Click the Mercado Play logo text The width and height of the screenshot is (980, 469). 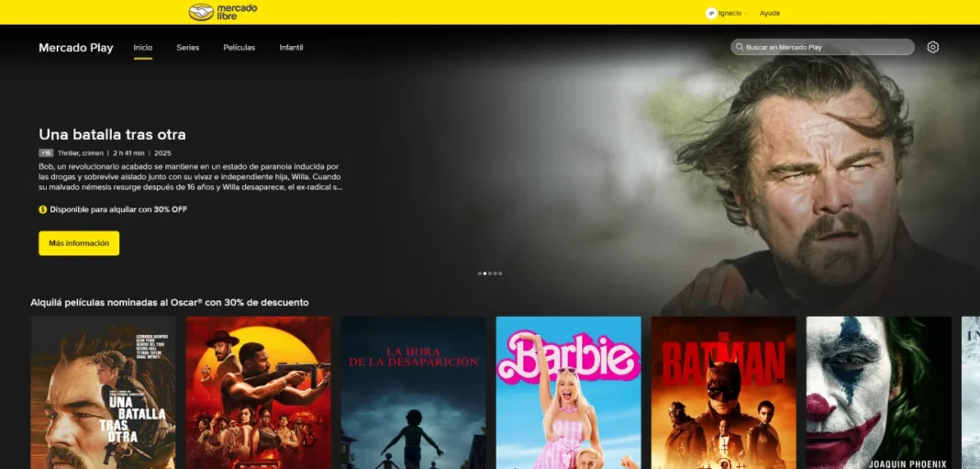point(75,48)
